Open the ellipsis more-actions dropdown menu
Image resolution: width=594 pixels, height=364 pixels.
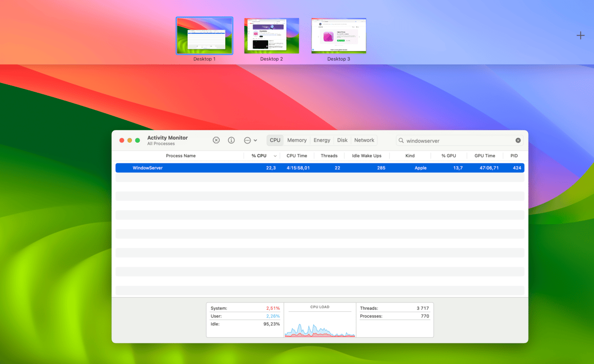point(250,140)
